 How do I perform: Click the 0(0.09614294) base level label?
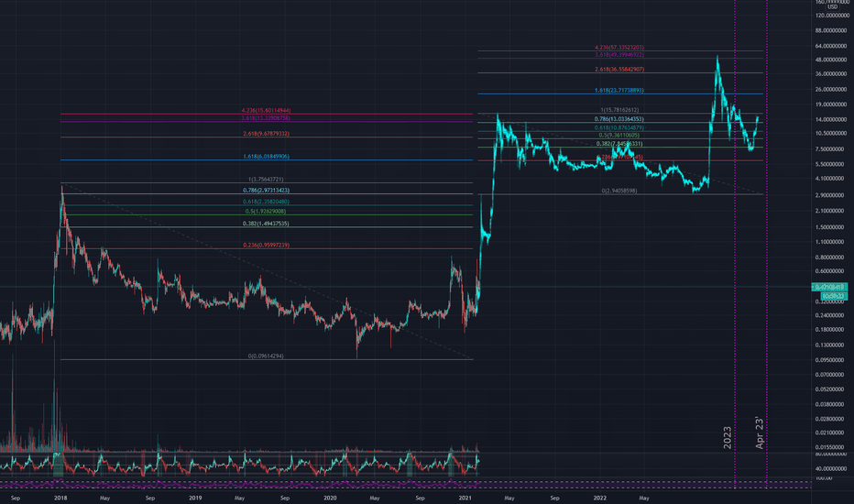point(266,356)
